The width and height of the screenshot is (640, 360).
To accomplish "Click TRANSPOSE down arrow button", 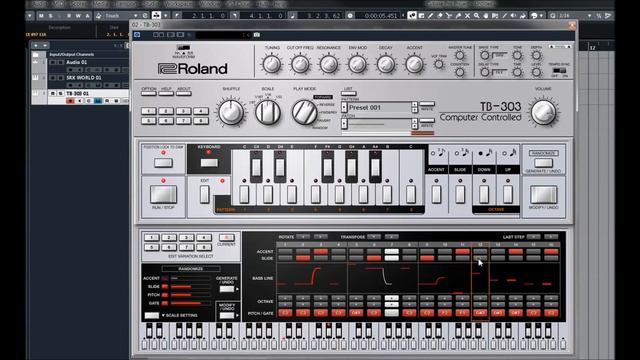I will click(374, 237).
